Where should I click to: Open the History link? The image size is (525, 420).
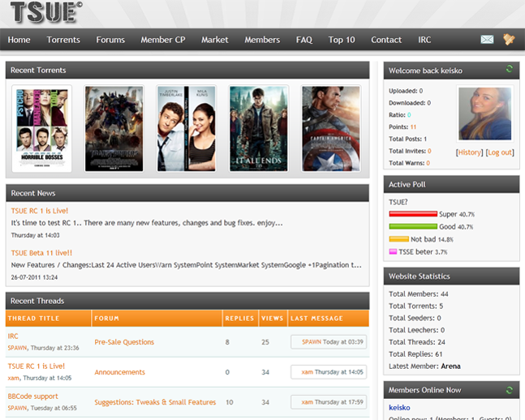(470, 152)
